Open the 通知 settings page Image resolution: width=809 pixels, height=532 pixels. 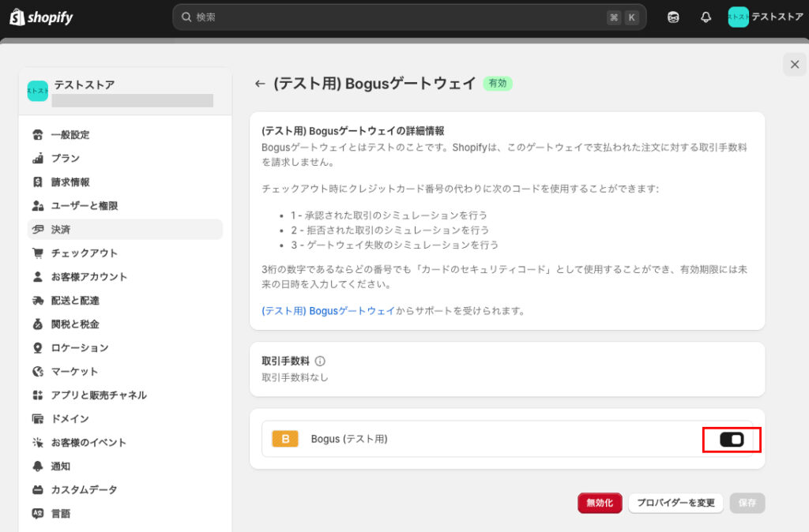(x=61, y=466)
